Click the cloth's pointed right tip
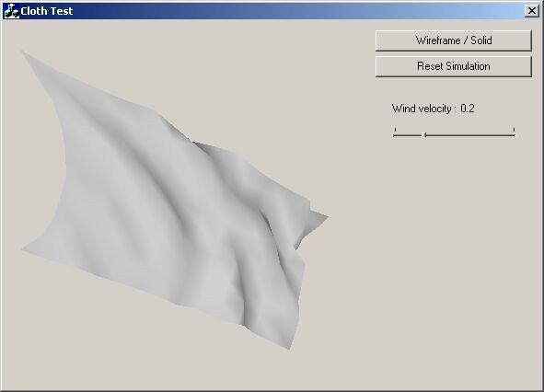The width and height of the screenshot is (544, 392). click(326, 217)
